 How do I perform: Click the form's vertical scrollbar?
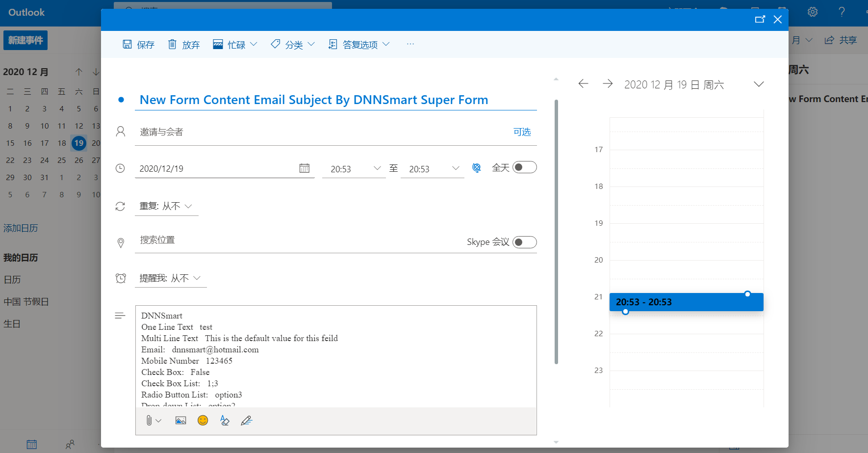coord(556,232)
